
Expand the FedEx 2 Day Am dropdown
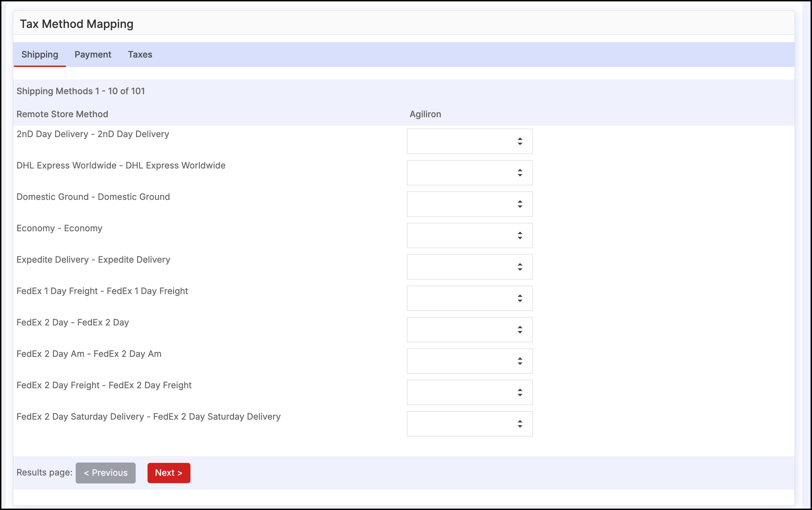click(469, 361)
